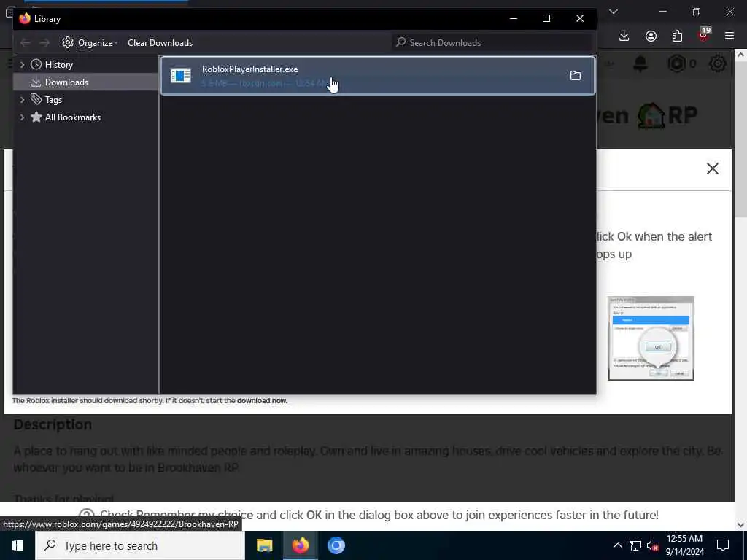The image size is (747, 560).
Task: Go back in Library navigation
Action: 26,43
